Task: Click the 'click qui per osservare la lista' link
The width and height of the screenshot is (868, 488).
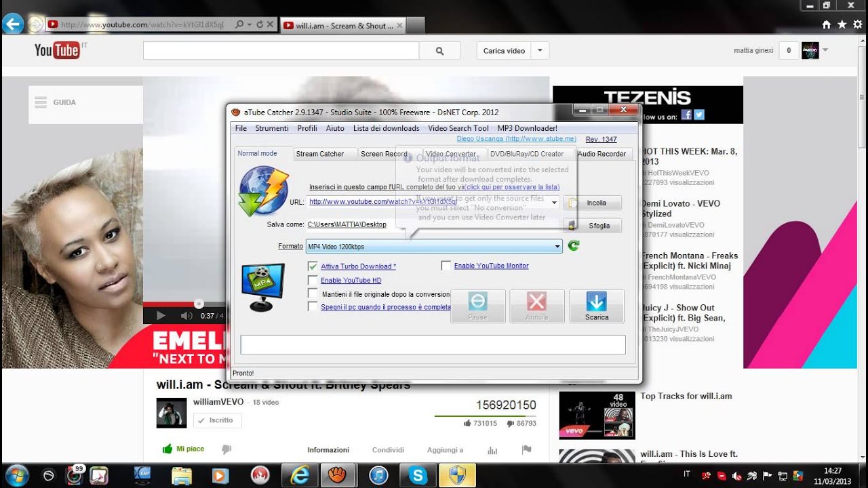Action: (512, 187)
